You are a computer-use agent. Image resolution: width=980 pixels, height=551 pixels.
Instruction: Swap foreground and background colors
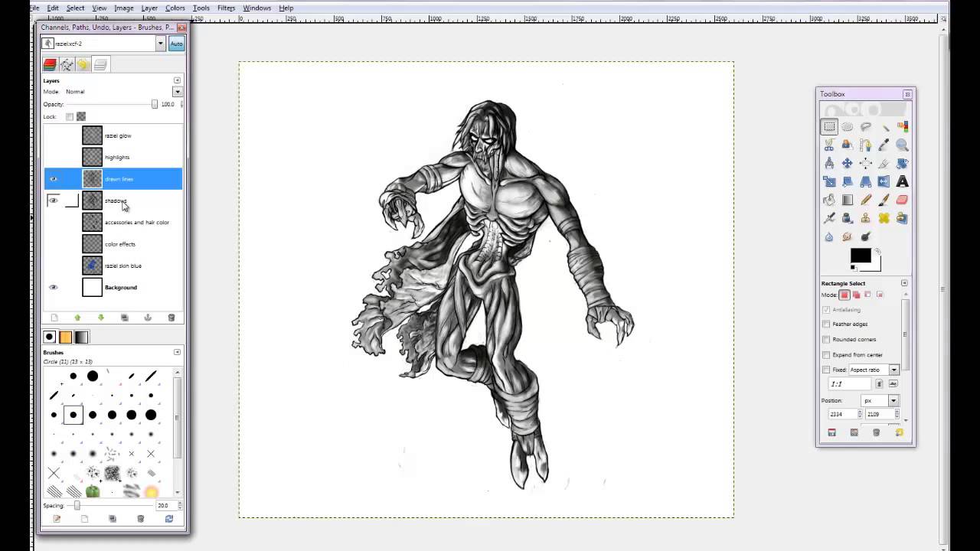[x=878, y=250]
